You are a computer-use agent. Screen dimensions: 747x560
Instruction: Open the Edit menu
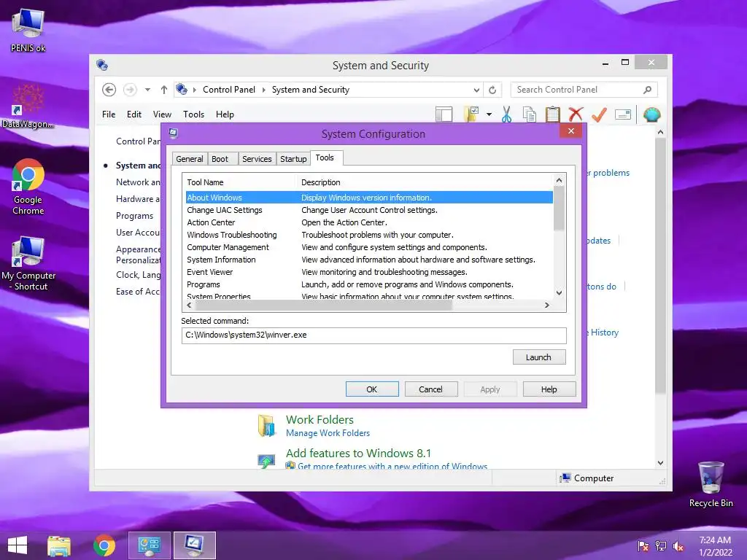click(134, 114)
